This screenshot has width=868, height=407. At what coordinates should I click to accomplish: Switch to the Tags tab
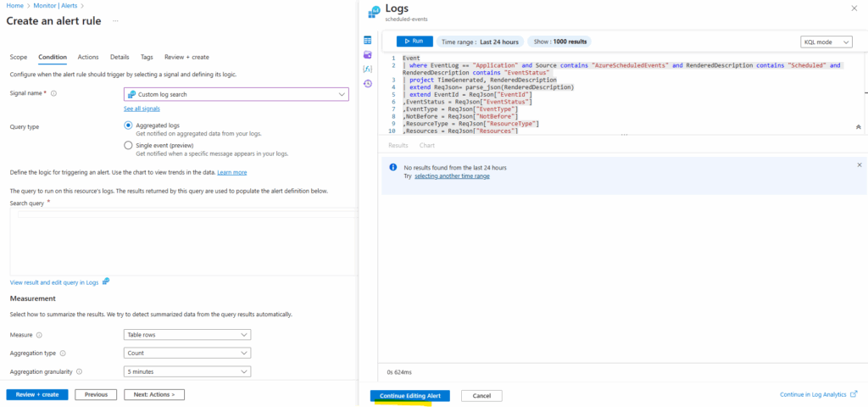pyautogui.click(x=147, y=57)
